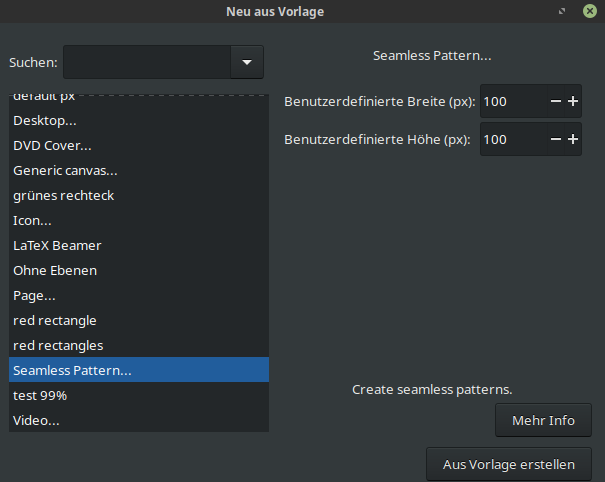Click the Suchen search text field
Viewport: 605px width, 482px height.
pyautogui.click(x=146, y=62)
